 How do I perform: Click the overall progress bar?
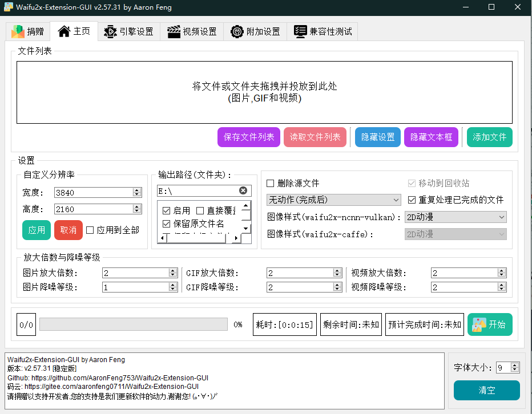click(134, 324)
